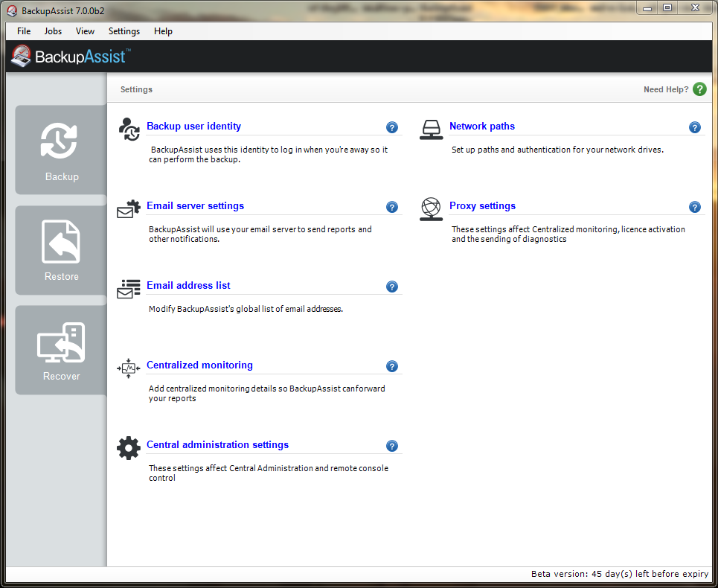Image resolution: width=718 pixels, height=588 pixels.
Task: Close the BackupAssist window
Action: (x=696, y=7)
